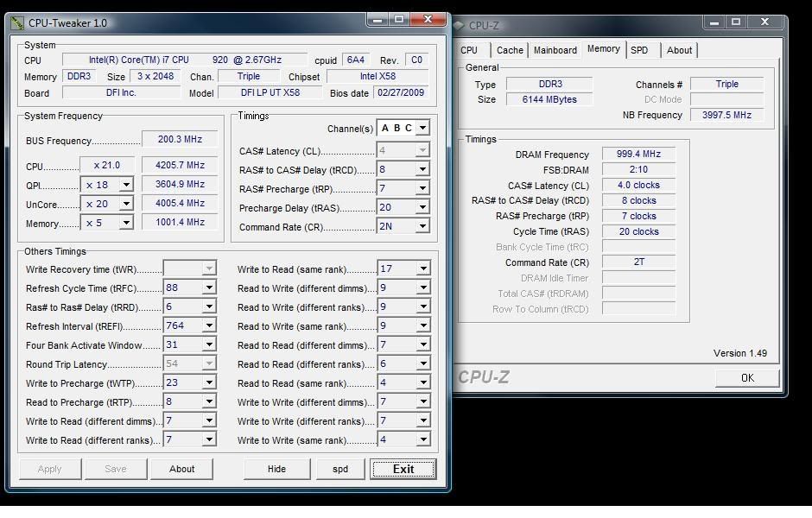The image size is (812, 518).
Task: Click the spd button
Action: (x=339, y=469)
